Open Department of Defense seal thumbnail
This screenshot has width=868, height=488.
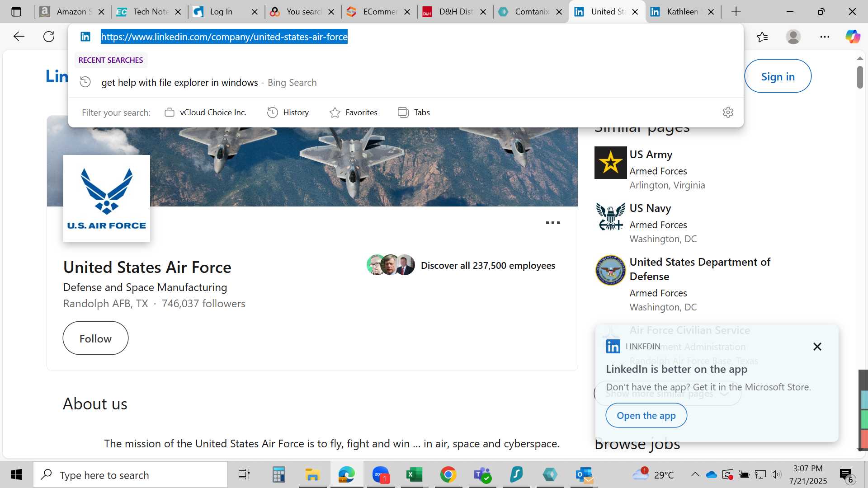(610, 270)
